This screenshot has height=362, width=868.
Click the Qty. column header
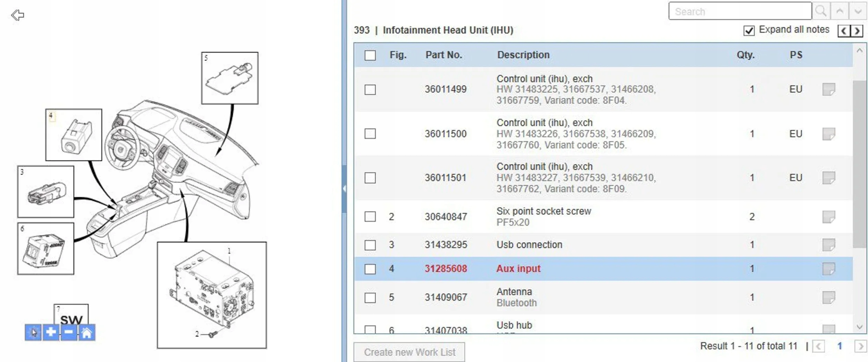pos(746,55)
